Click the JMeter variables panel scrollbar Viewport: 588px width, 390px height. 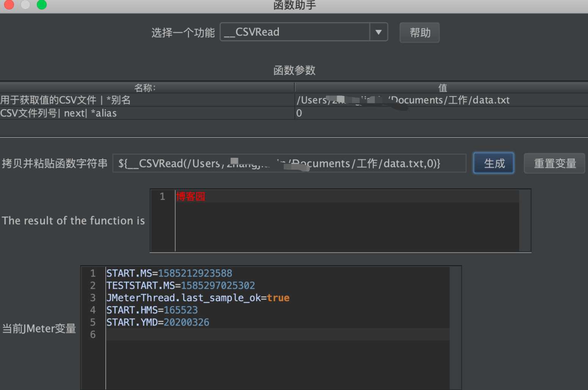pos(455,328)
